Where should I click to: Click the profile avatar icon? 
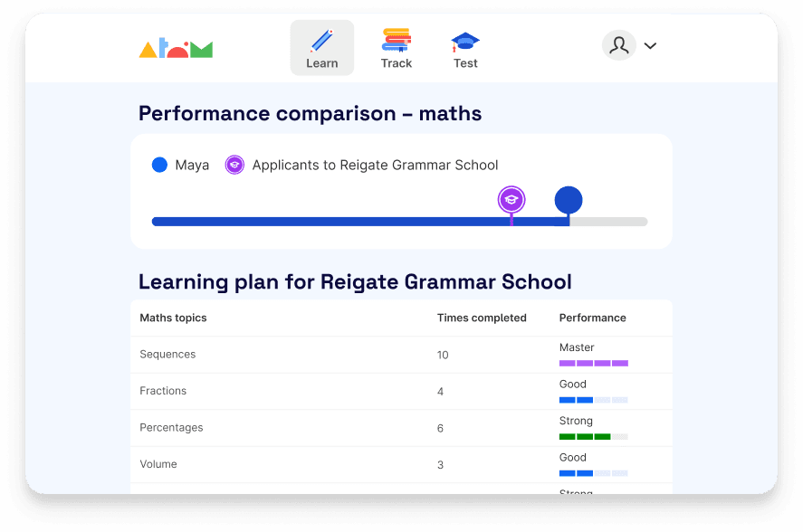pyautogui.click(x=618, y=44)
